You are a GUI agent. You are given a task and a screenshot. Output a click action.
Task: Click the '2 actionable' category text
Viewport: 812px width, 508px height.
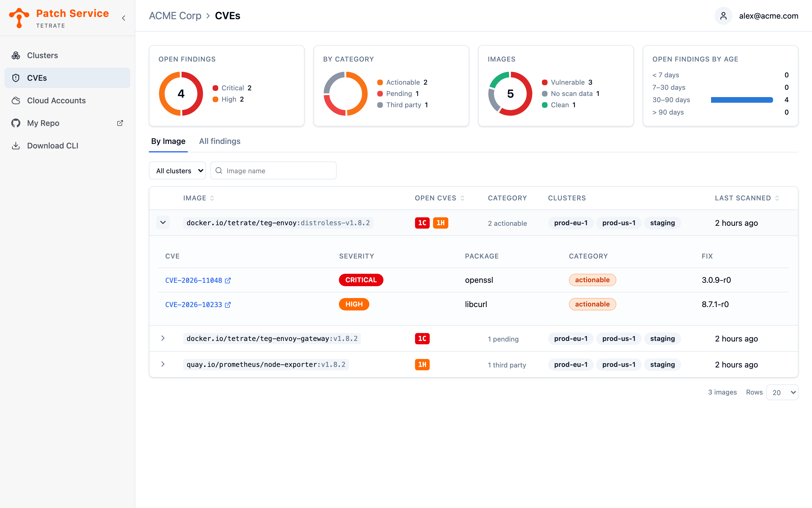tap(507, 224)
